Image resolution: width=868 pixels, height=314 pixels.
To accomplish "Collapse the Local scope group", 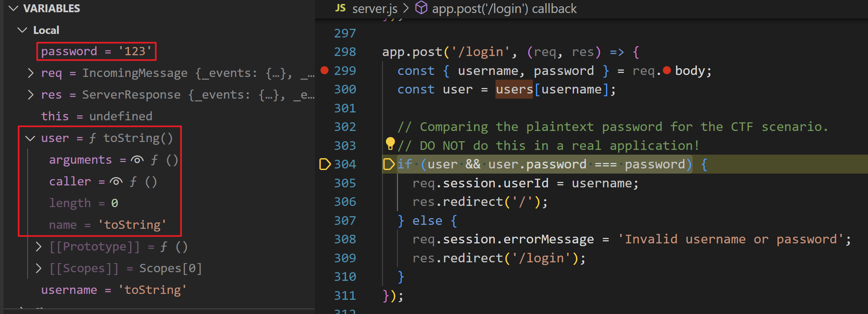I will coord(22,30).
